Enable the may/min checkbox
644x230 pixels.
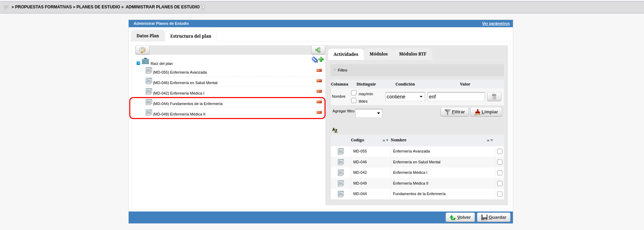[353, 93]
